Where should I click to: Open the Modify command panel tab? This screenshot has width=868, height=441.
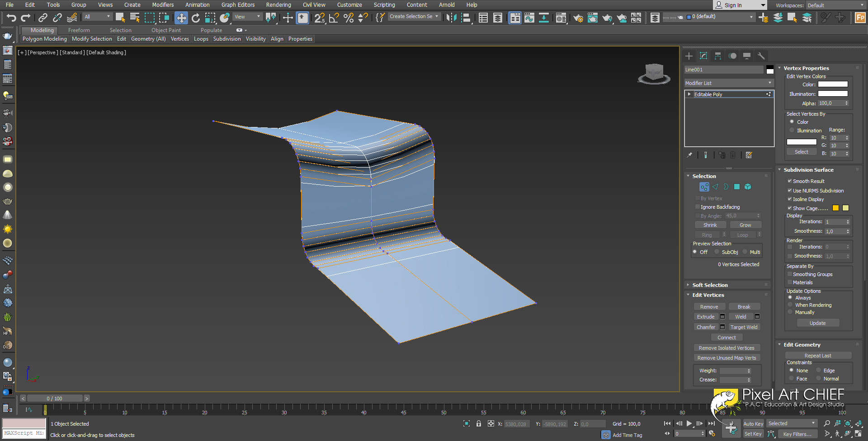[x=703, y=56]
